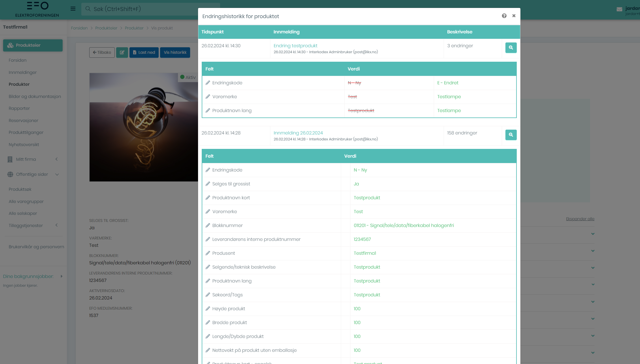Open magnifier for 158 endringer entry
This screenshot has height=364, width=640.
click(x=511, y=135)
